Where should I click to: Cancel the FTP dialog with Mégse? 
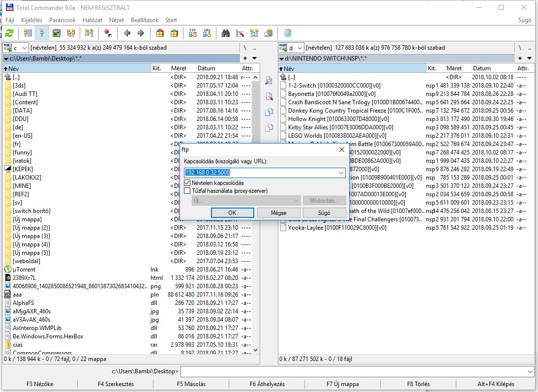[x=279, y=213]
